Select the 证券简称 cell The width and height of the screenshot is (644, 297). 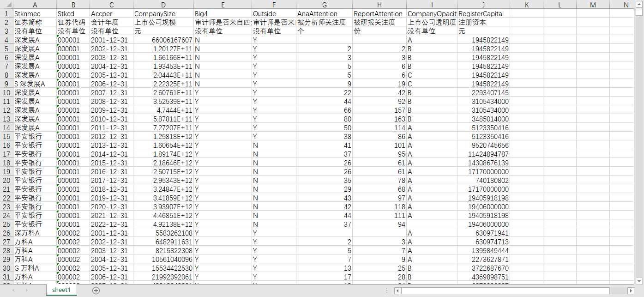click(x=35, y=23)
